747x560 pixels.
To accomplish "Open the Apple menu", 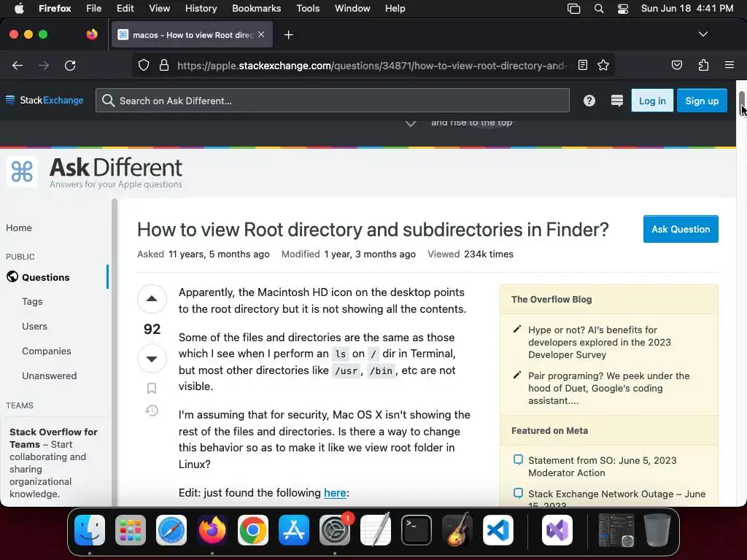I will 19,8.
